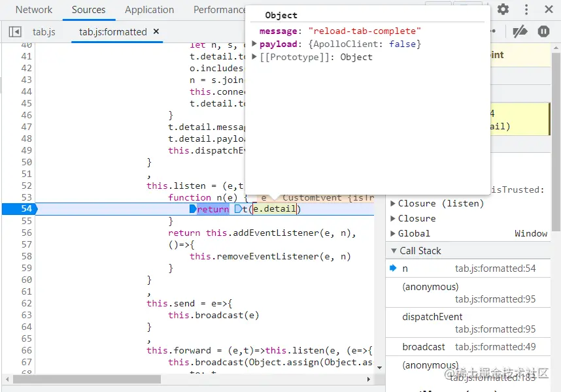Click the inline breakpoint marker before t(
The width and height of the screenshot is (561, 392).
pyautogui.click(x=238, y=209)
